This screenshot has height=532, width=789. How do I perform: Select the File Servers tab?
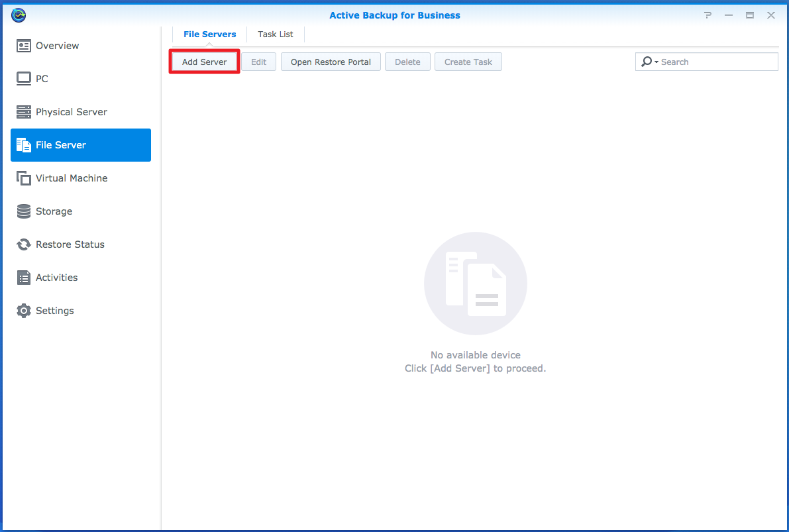pyautogui.click(x=209, y=34)
